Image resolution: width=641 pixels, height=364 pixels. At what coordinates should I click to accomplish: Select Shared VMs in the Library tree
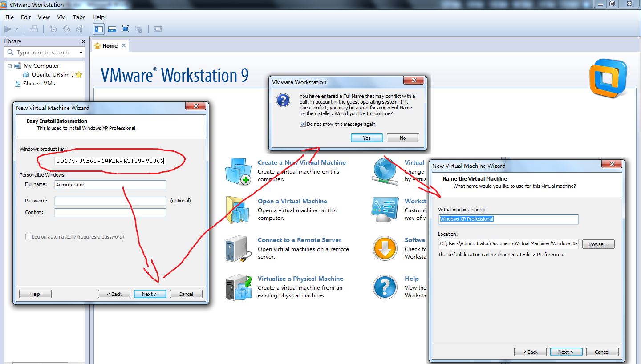[x=39, y=83]
